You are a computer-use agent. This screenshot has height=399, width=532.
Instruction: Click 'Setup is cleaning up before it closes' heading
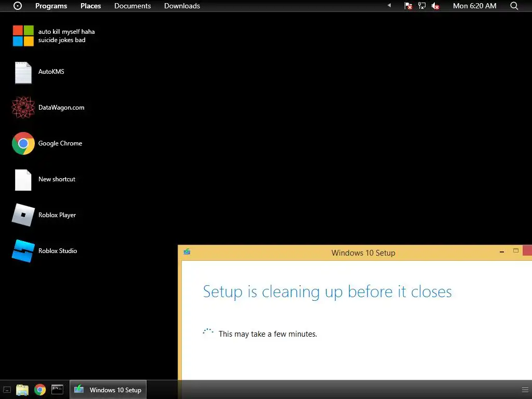(x=327, y=292)
